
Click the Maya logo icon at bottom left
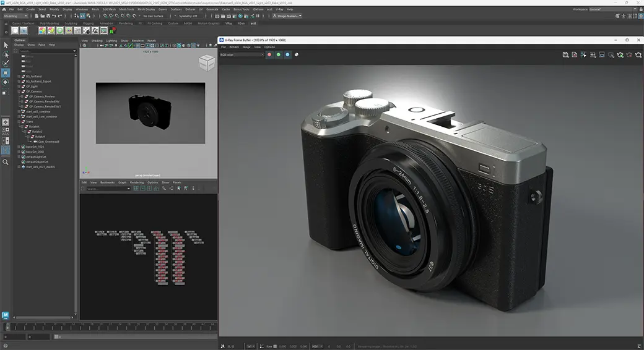point(6,315)
